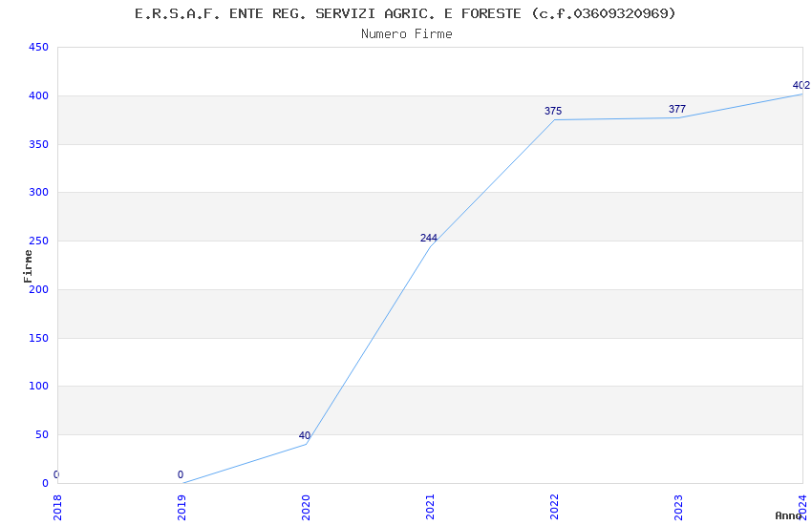812x525 pixels.
Task: Click the 100 y-axis tick label
Action: click(x=39, y=387)
